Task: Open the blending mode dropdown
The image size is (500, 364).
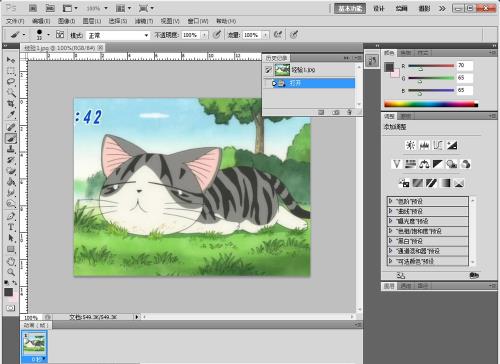Action: pyautogui.click(x=118, y=35)
